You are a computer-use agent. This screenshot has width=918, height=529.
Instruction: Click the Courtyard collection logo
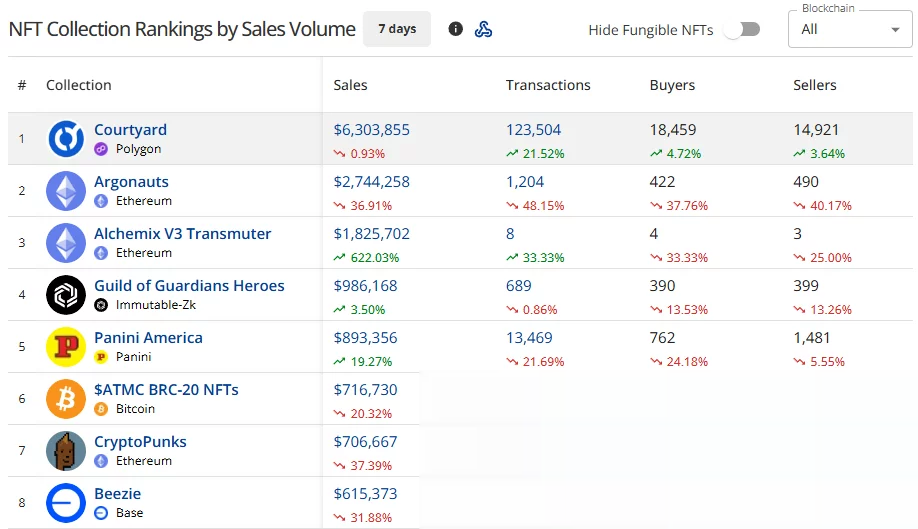point(66,139)
